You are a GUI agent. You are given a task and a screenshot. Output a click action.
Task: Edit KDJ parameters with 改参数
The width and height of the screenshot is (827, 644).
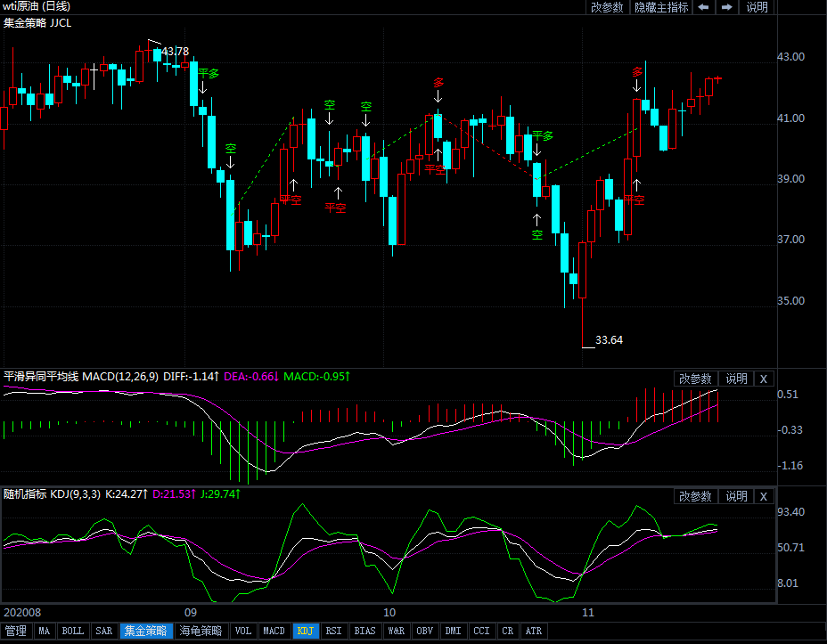(x=695, y=496)
